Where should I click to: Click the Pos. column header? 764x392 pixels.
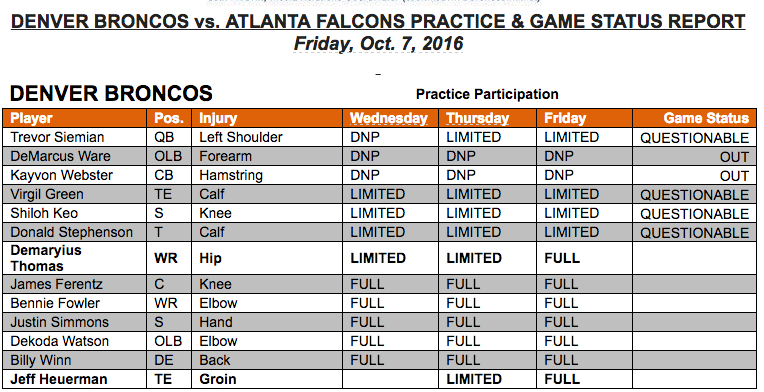(169, 118)
